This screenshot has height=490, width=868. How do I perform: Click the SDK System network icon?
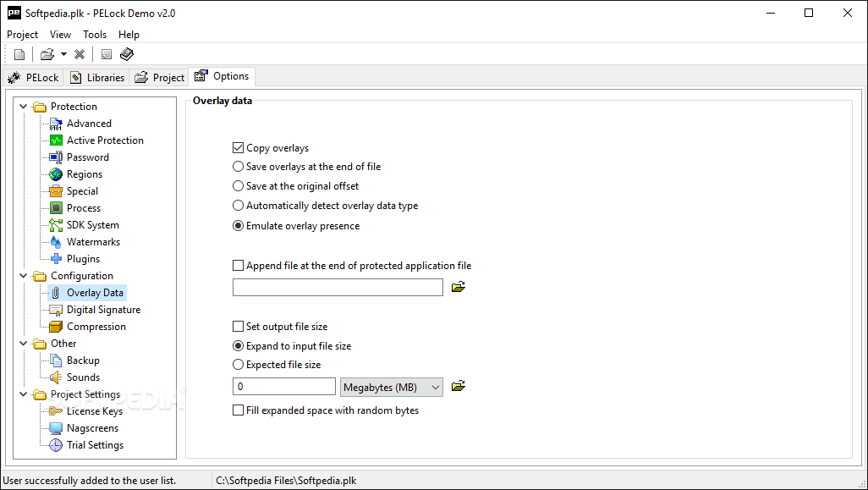56,225
